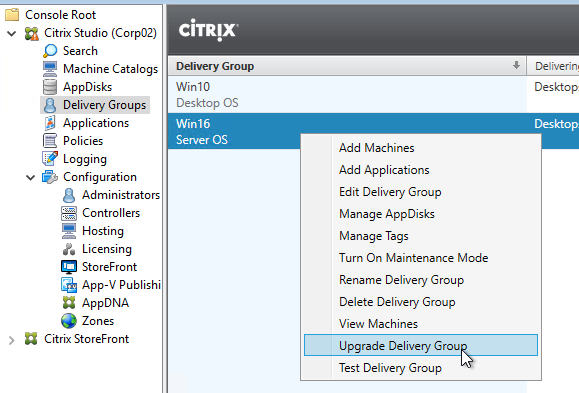Turn On Maintenance Mode via menu
579x393 pixels.
click(421, 258)
